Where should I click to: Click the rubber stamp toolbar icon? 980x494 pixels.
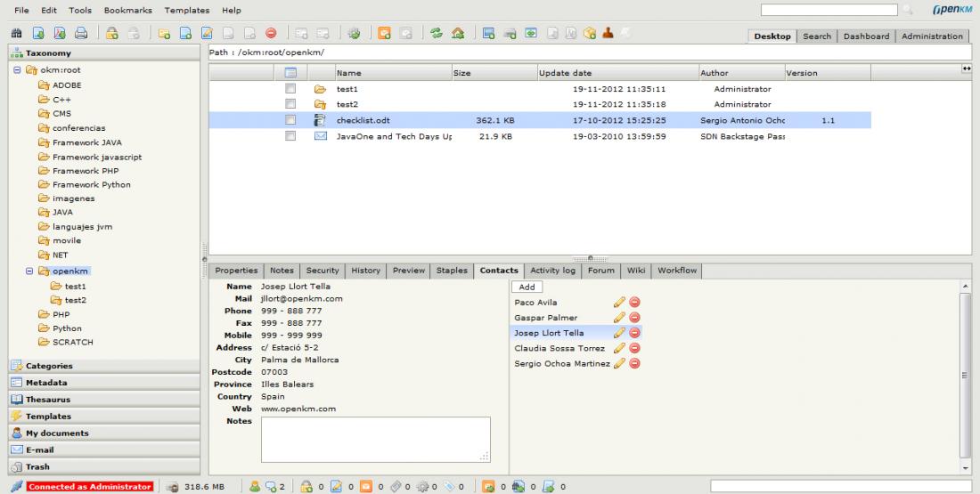[608, 33]
